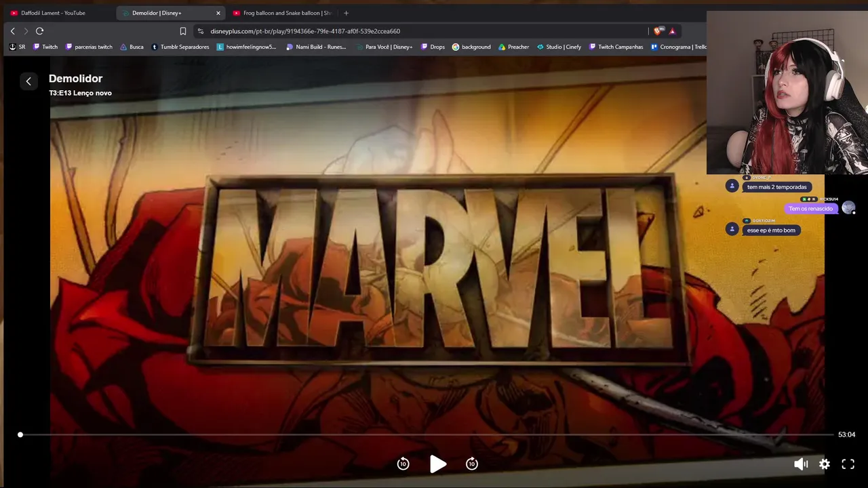Click avatar beside 'tem mais 2 temporadas'
The width and height of the screenshot is (868, 488).
[x=732, y=186]
